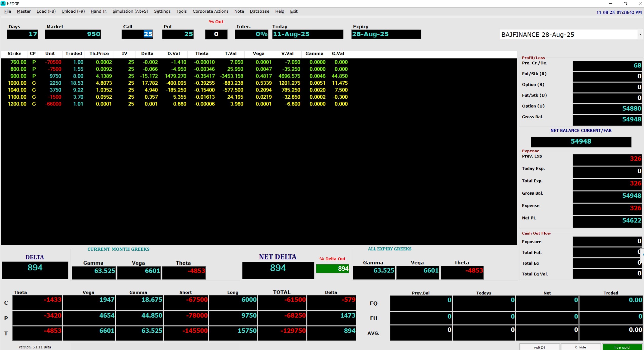
Task: Click all expiry Theta value -4853
Action: tap(462, 273)
